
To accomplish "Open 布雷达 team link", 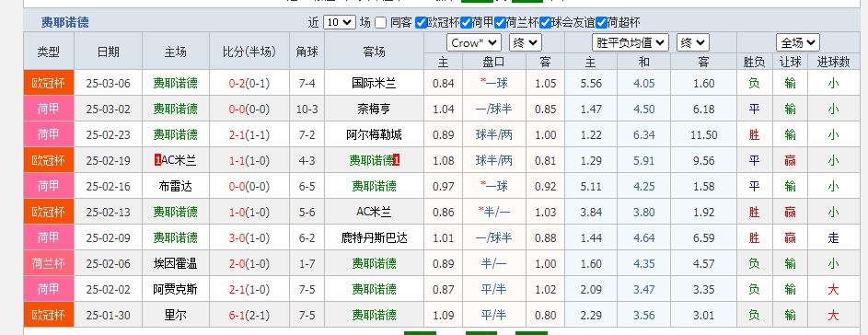I will 176,186.
